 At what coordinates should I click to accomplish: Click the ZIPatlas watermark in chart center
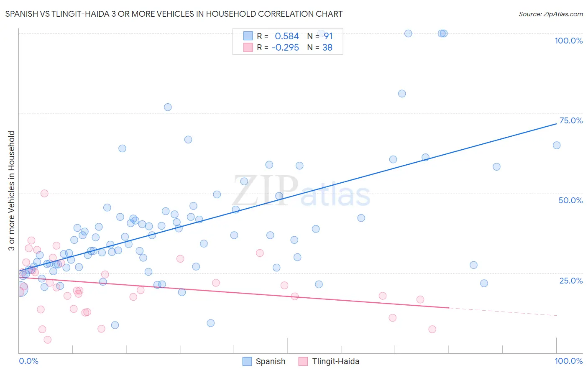301,192
